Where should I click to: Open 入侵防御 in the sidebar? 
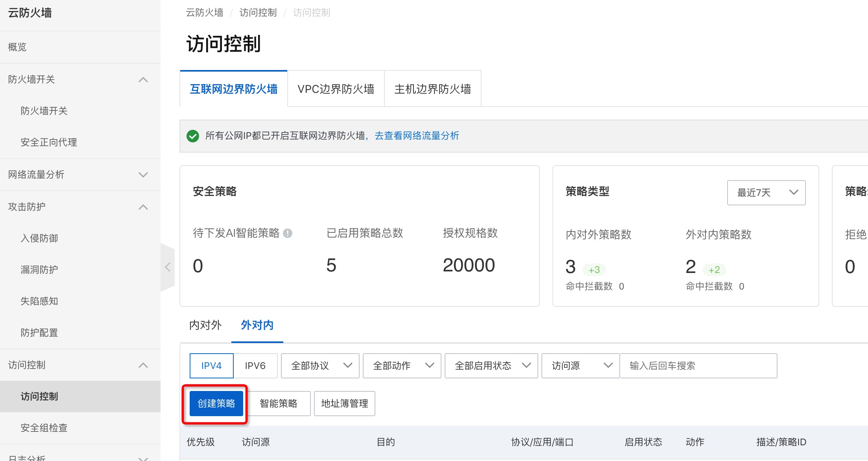coord(39,238)
